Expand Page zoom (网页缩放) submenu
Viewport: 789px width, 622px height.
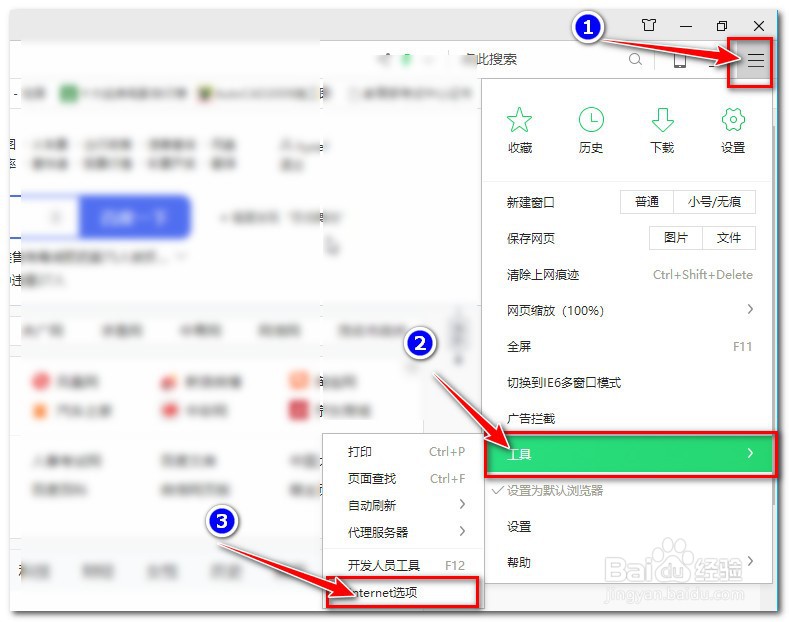629,310
